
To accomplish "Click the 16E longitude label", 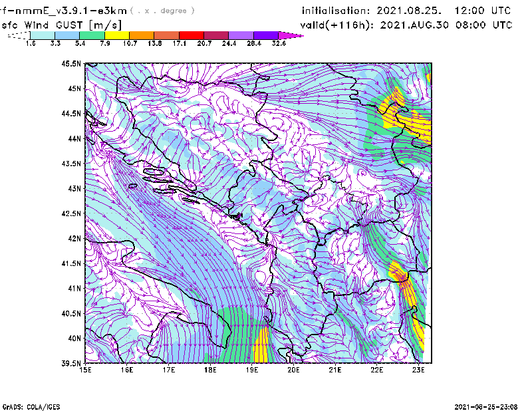I will pyautogui.click(x=127, y=370).
